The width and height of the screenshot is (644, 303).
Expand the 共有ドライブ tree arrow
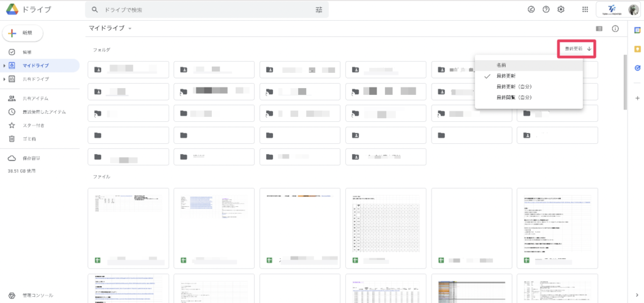point(4,79)
